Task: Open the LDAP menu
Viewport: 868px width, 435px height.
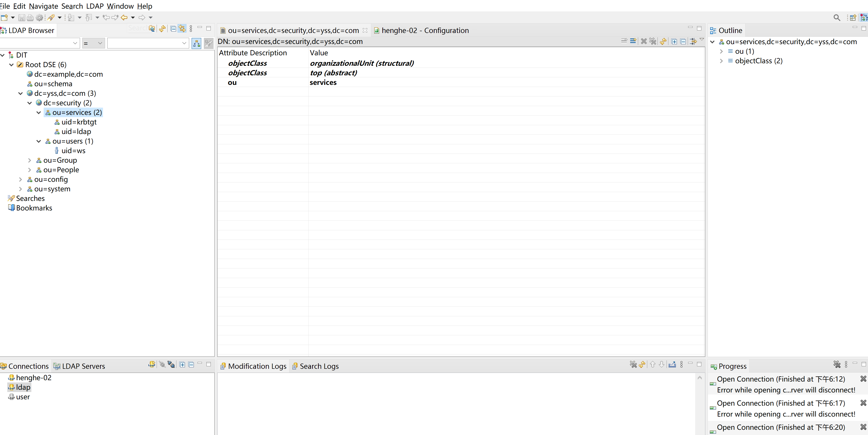Action: tap(95, 6)
